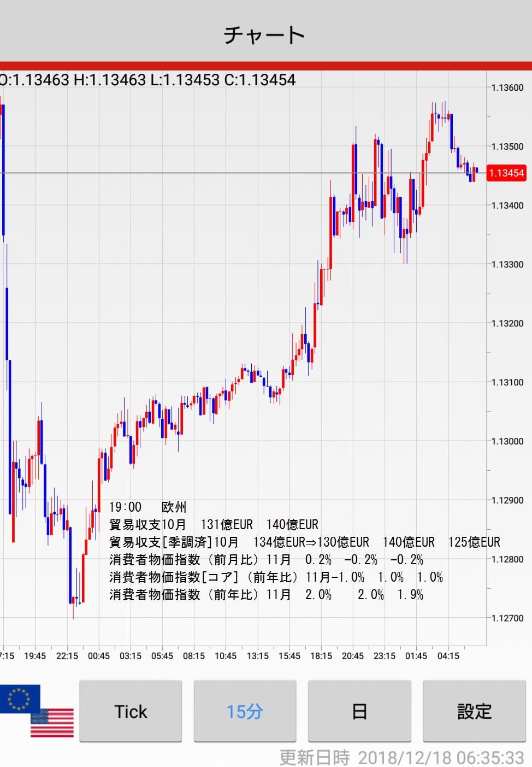Tap the EU flag icon
The image size is (532, 767).
click(20, 698)
